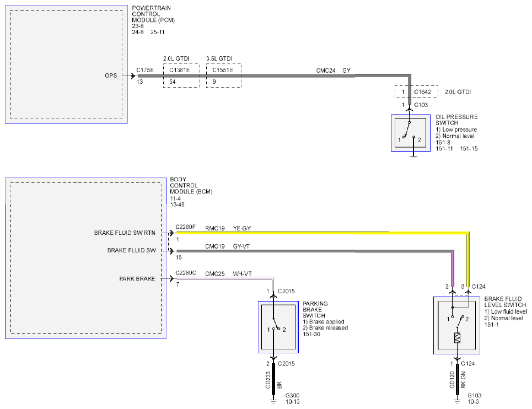
Task: Click C2015 label at pin 2
Action: 286,364
